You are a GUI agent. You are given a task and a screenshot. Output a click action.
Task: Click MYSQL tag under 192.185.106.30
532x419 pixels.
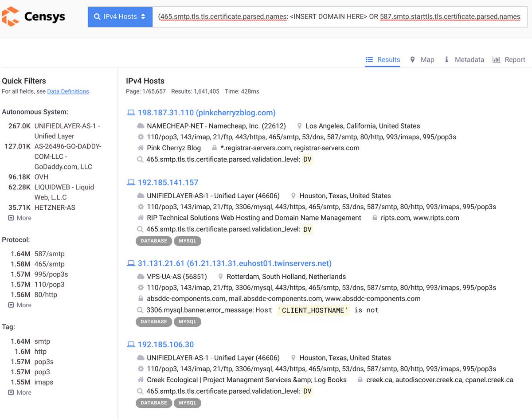[187, 403]
